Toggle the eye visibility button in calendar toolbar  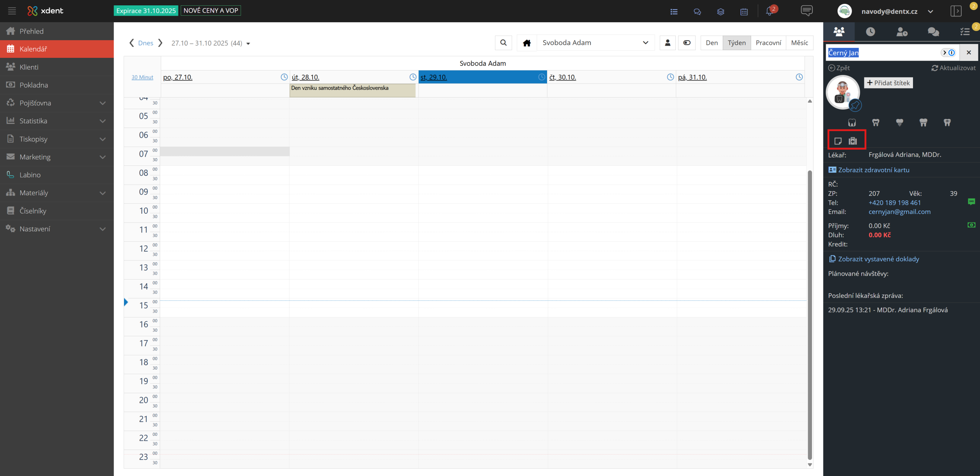click(687, 43)
